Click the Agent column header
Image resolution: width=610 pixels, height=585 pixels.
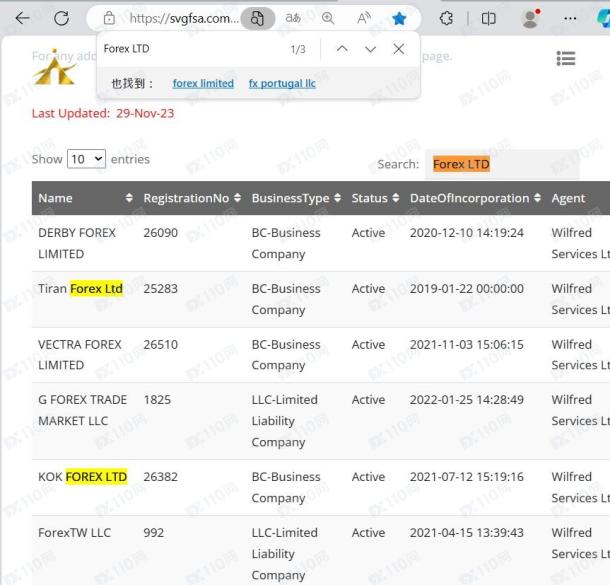coord(568,198)
